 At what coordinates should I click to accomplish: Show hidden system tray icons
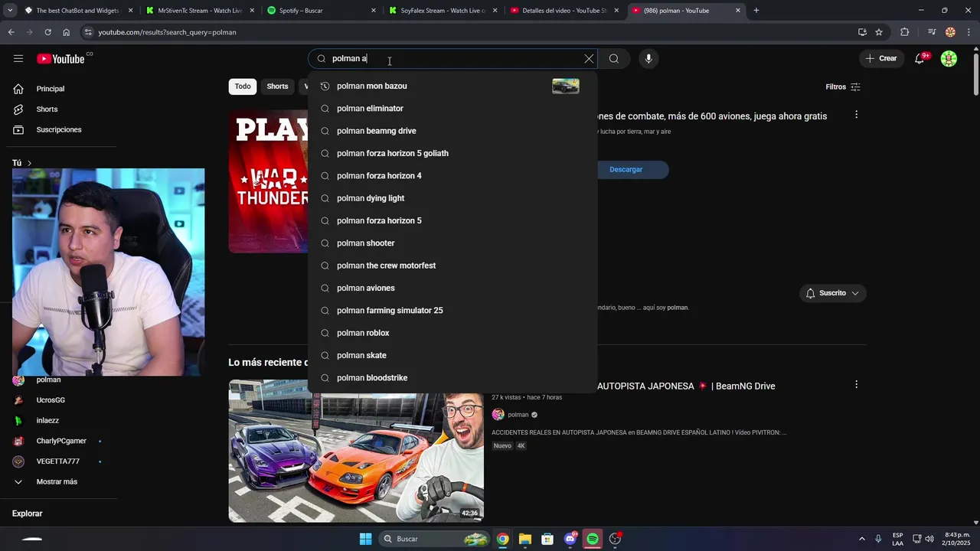click(x=861, y=539)
